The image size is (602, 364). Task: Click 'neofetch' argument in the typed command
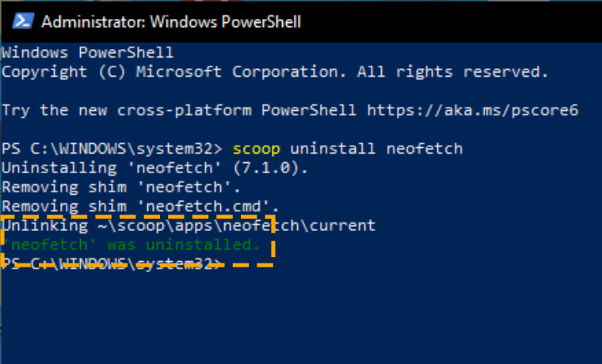425,149
